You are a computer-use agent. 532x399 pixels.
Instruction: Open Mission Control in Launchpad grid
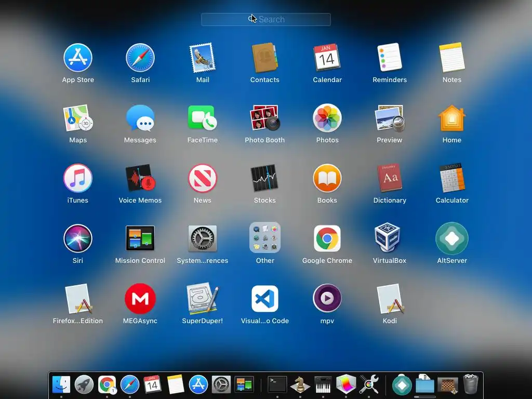tap(140, 238)
